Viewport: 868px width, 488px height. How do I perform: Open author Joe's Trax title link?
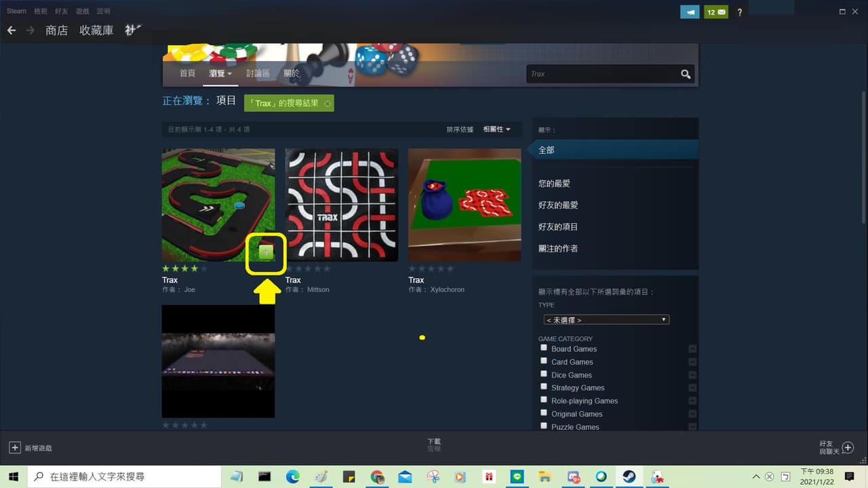170,280
